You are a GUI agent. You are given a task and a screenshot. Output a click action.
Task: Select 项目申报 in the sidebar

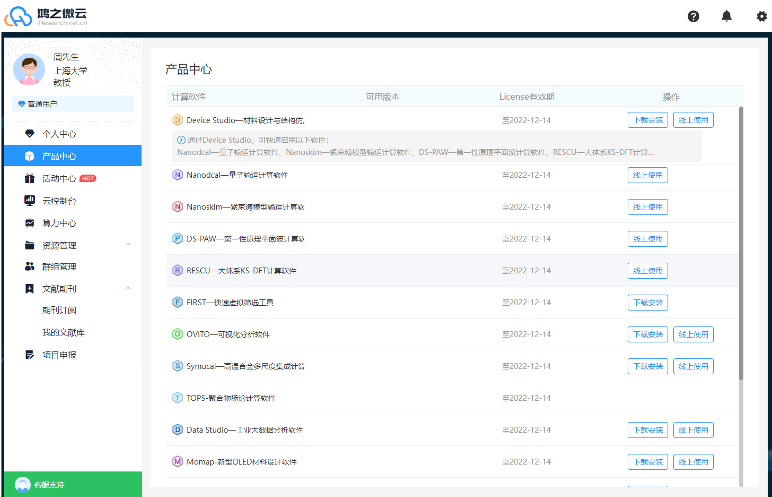coord(58,354)
